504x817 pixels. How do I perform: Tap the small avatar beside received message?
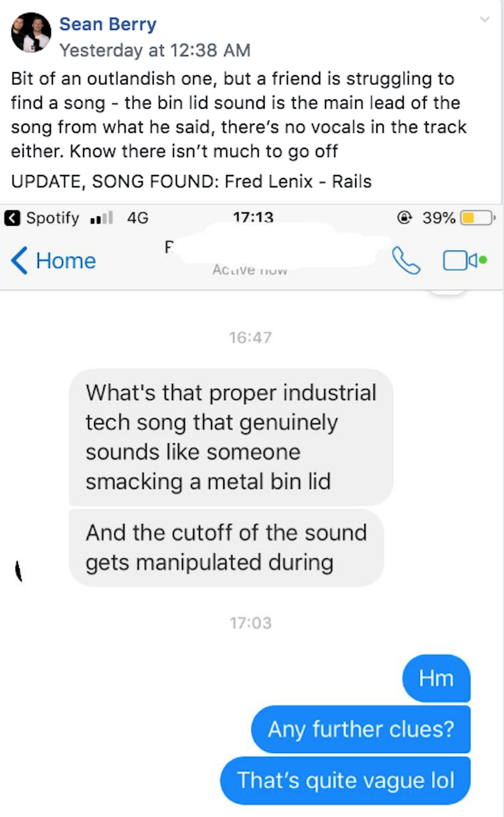[19, 571]
